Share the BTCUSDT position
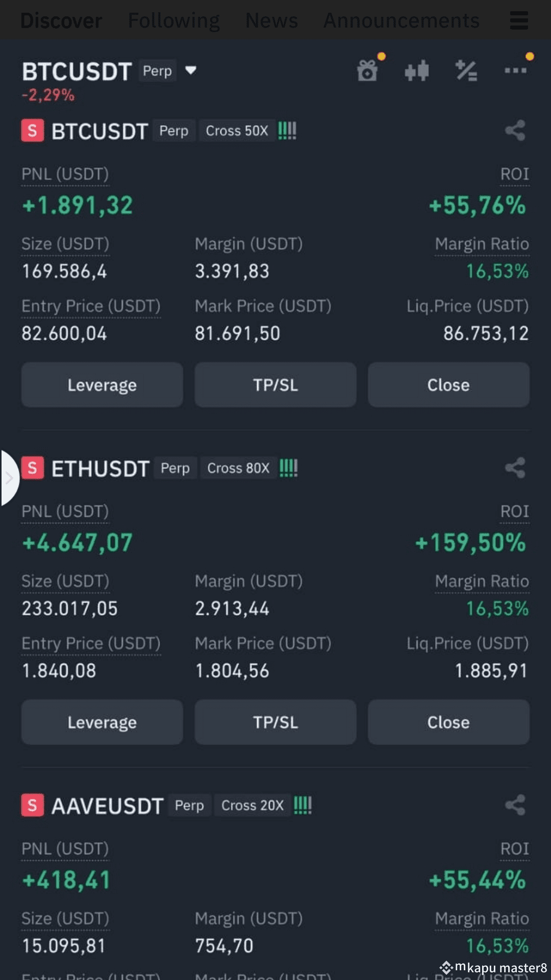The height and width of the screenshot is (980, 551). [x=515, y=131]
